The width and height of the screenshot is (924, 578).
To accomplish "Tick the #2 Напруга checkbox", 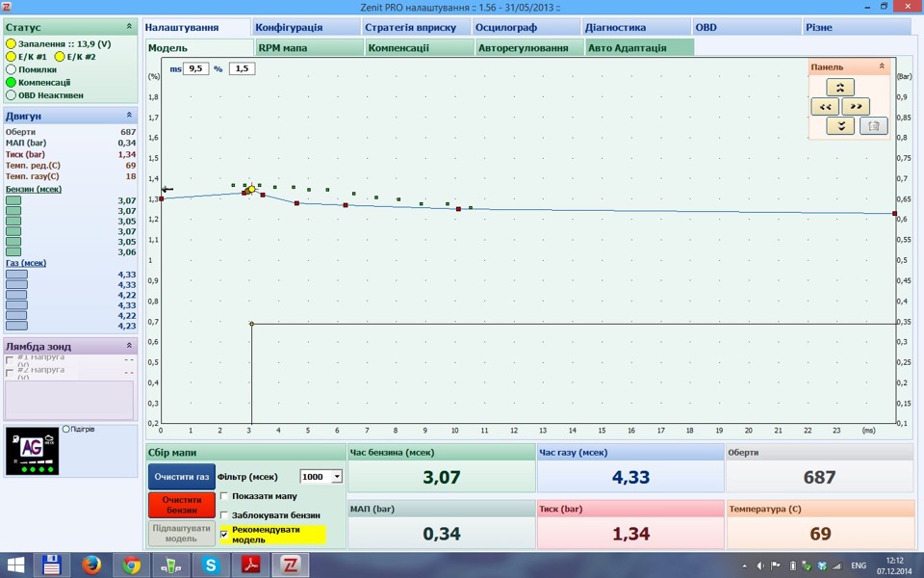I will [10, 374].
